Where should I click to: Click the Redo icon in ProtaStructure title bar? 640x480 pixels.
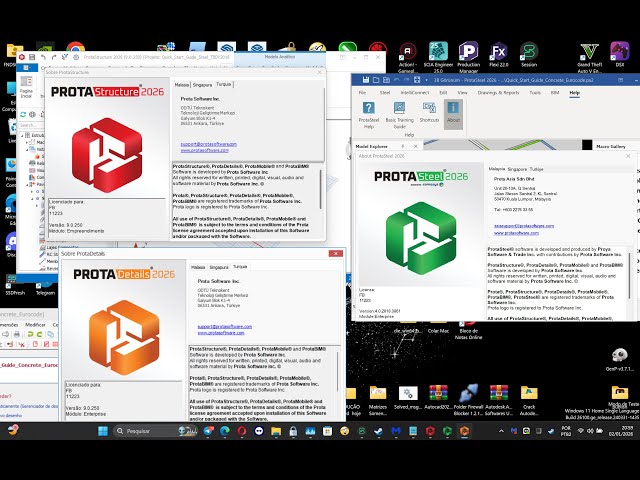[x=54, y=57]
